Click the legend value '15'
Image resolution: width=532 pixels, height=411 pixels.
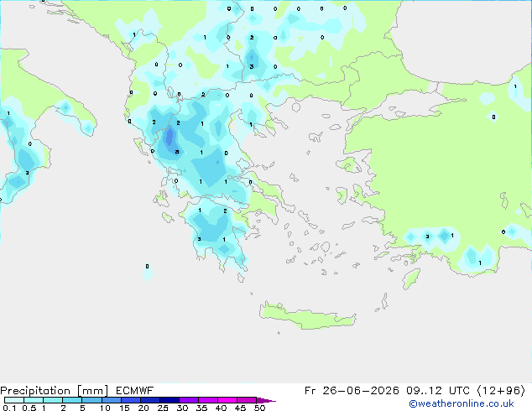tap(124, 408)
